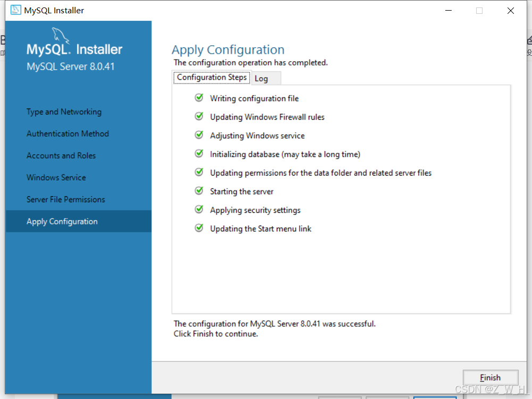Click green check beside Applying security settings
532x399 pixels.
click(x=199, y=210)
